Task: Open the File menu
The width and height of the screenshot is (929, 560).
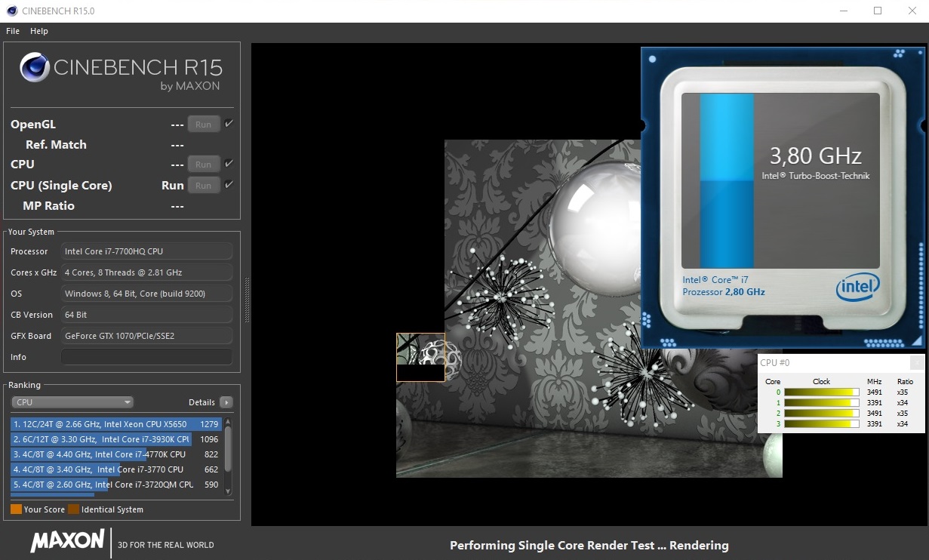Action: pos(13,31)
